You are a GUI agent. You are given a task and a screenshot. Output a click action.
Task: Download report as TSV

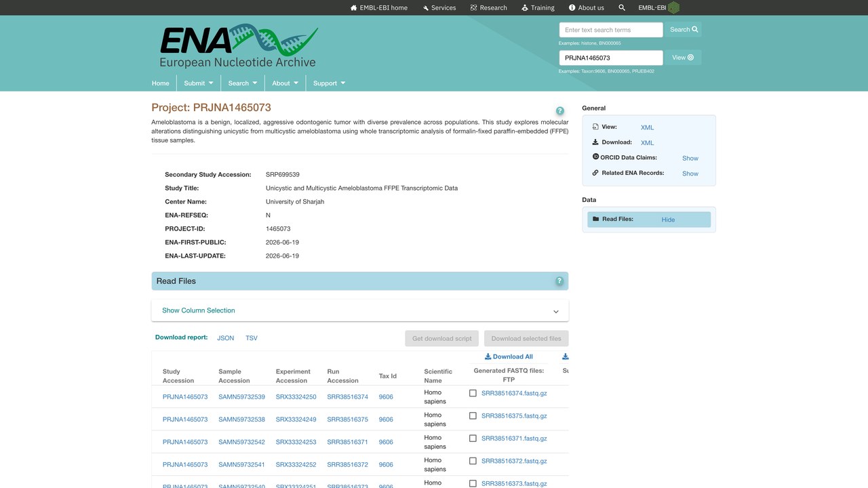(x=252, y=338)
